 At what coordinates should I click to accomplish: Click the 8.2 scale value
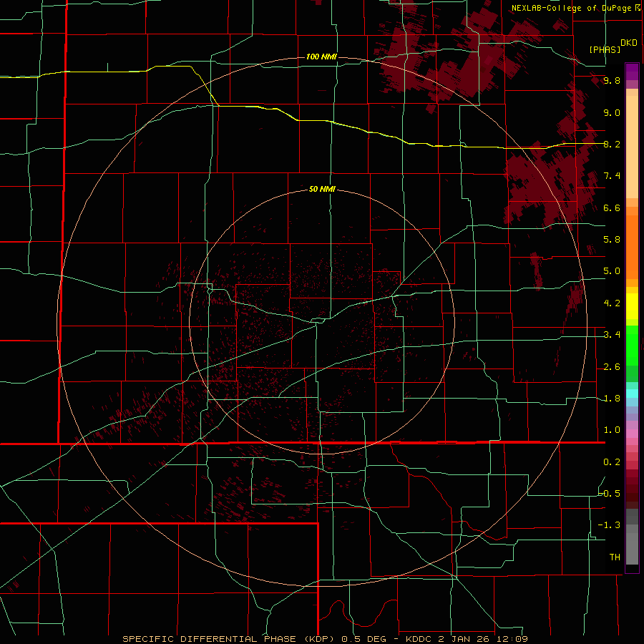(612, 144)
